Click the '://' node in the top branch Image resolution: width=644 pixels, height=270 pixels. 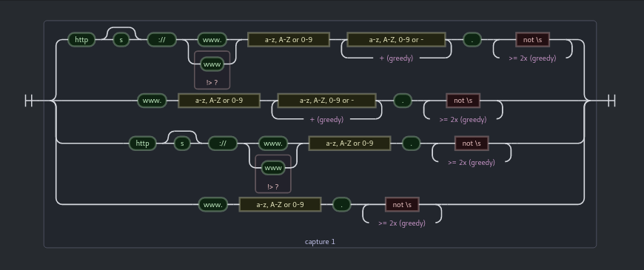tap(162, 40)
